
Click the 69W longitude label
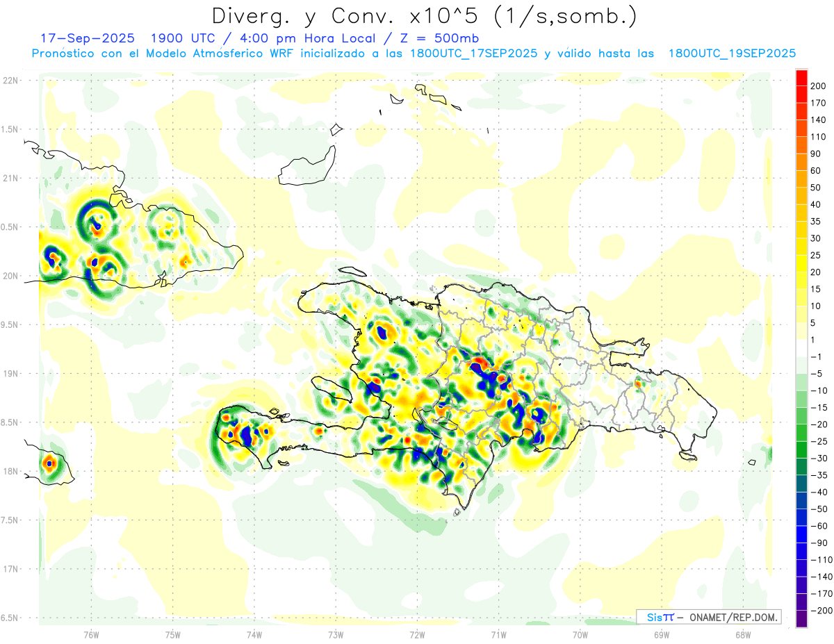click(x=661, y=634)
